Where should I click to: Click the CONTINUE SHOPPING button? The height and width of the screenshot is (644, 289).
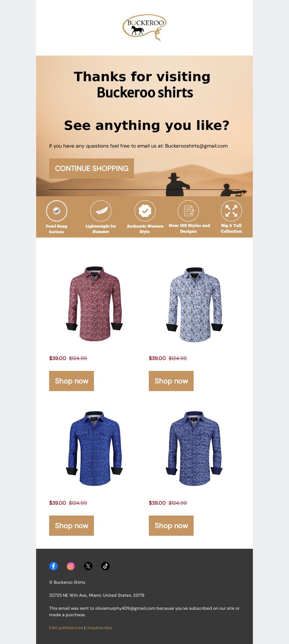[91, 168]
